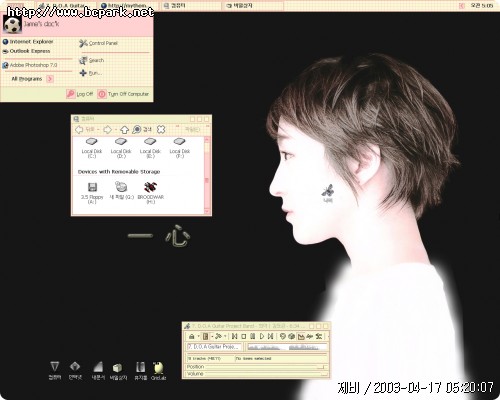Screen dimensions: 500x400
Task: Click Turn Off Computer button
Action: [123, 94]
